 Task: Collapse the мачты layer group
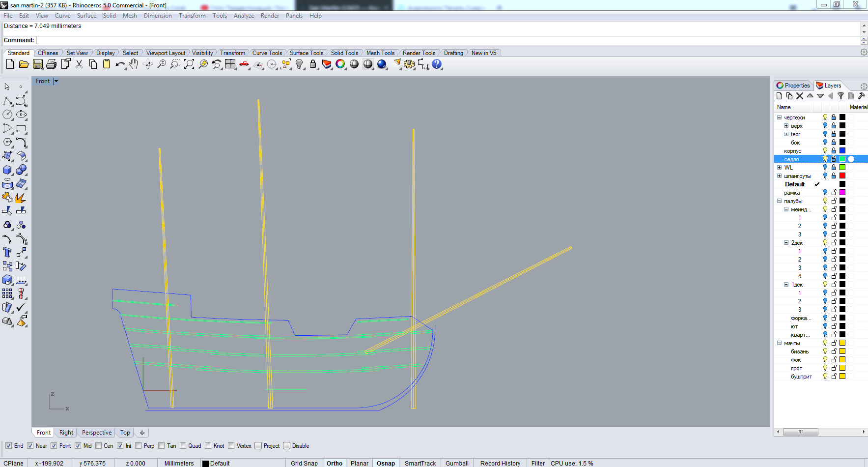coord(779,343)
